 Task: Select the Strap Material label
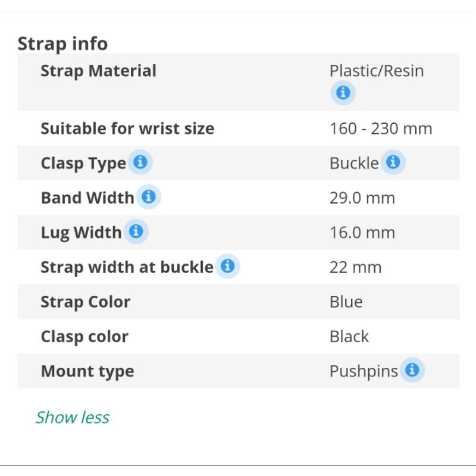[x=98, y=71]
